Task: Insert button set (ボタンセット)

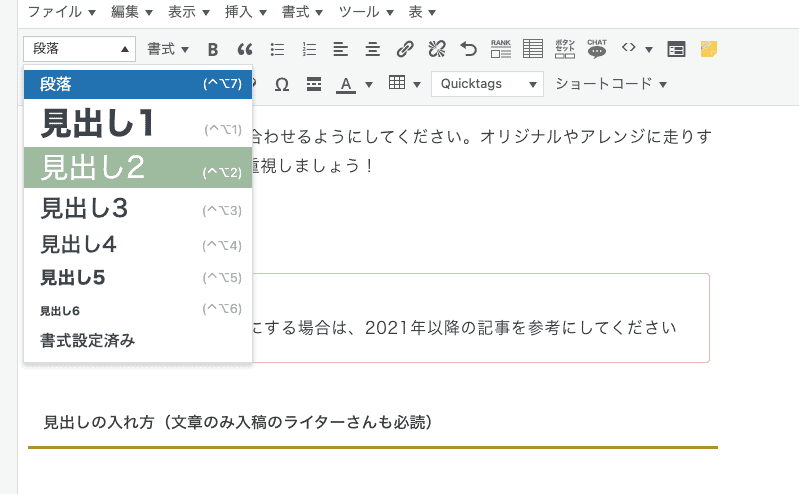Action: [x=565, y=49]
